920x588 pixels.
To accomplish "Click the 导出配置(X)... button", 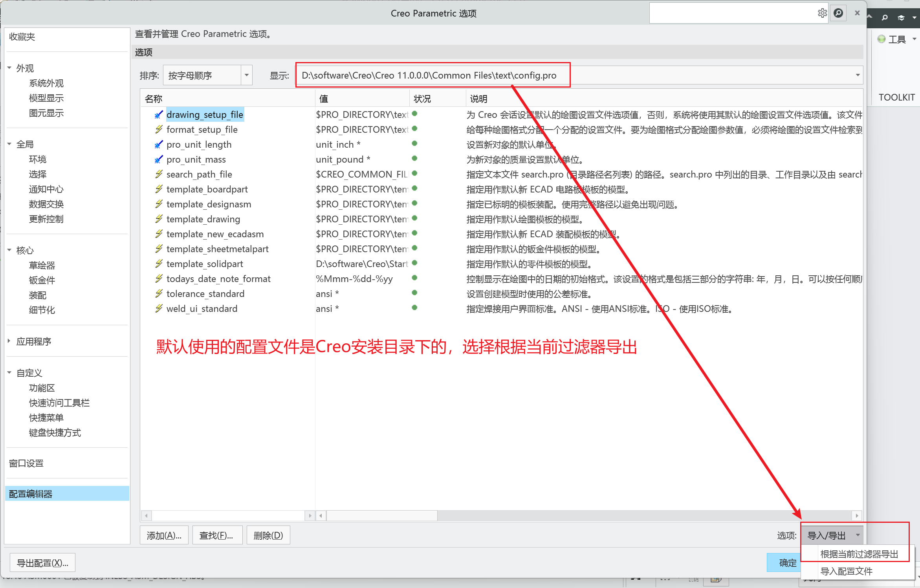I will [42, 563].
